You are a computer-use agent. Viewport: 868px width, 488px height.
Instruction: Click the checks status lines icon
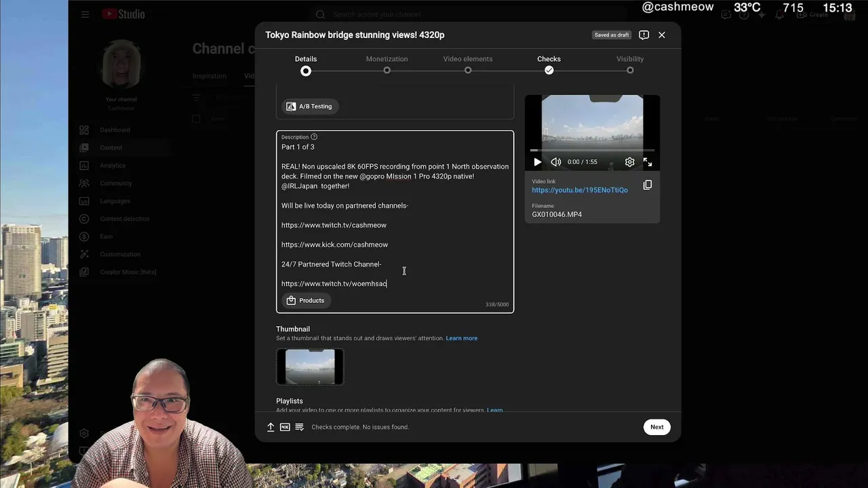(299, 427)
